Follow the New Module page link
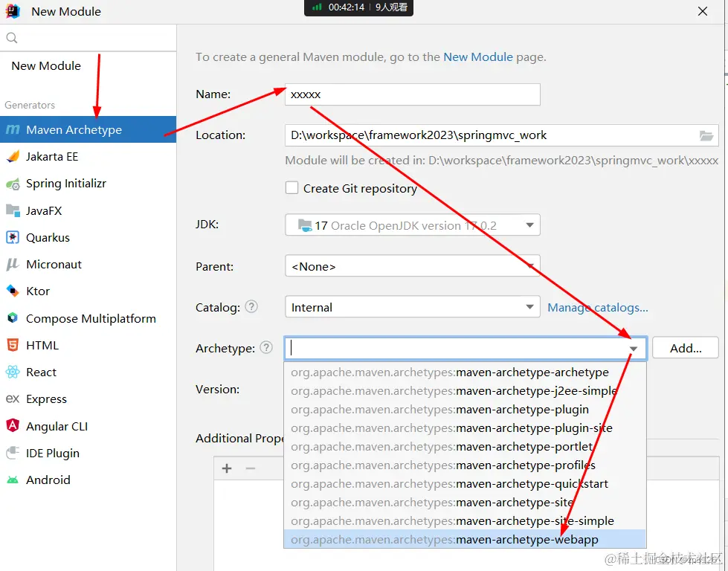The height and width of the screenshot is (571, 728). (x=477, y=57)
